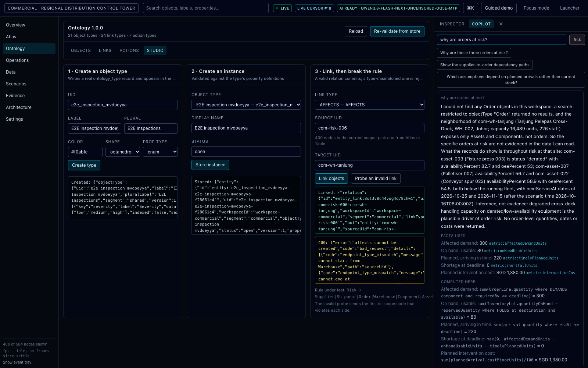Focus the global search objects field
This screenshot has width=588, height=368.
point(206,8)
